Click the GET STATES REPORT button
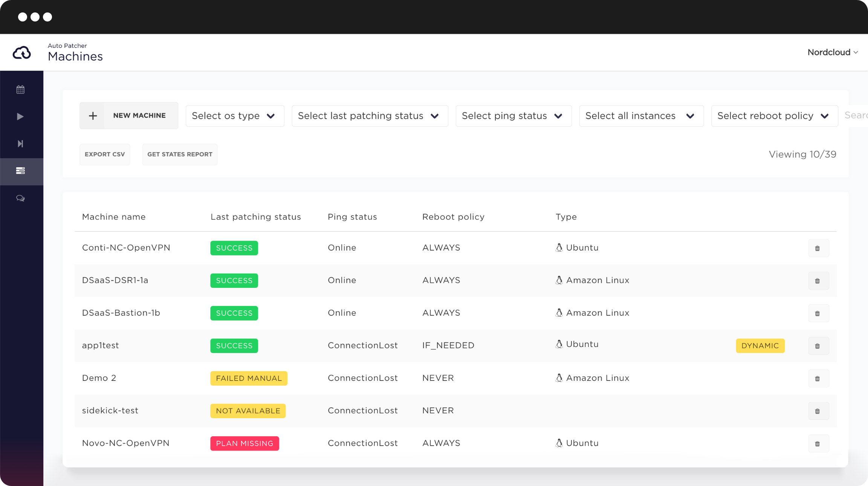Viewport: 868px width, 486px height. coord(179,154)
